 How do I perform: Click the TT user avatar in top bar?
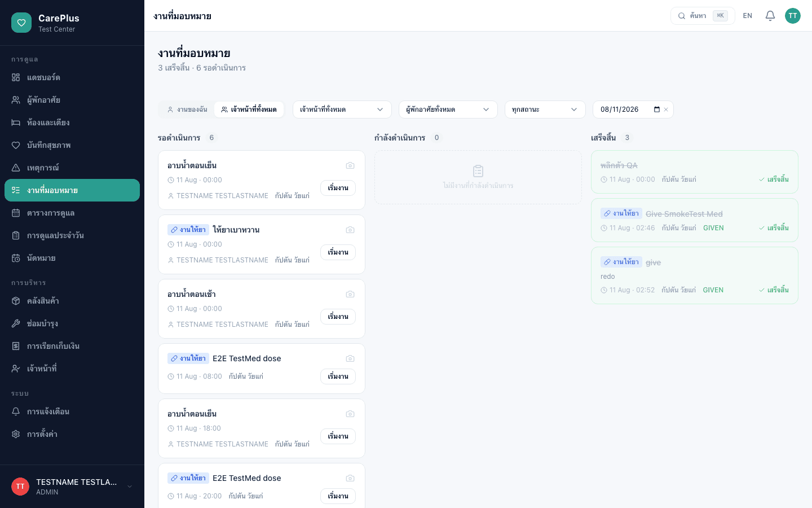[x=793, y=16]
